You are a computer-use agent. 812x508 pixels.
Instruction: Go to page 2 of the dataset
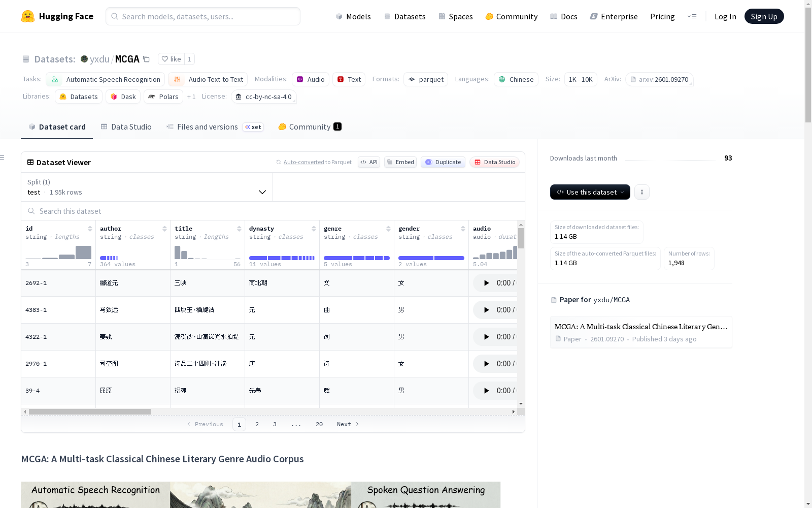coord(257,424)
